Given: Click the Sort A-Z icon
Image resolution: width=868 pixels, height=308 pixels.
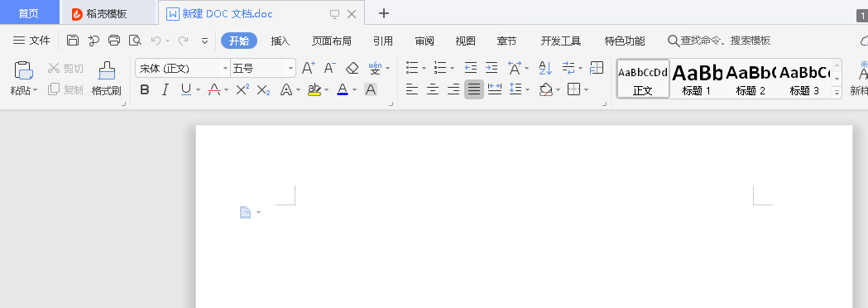Looking at the screenshot, I should tap(545, 68).
